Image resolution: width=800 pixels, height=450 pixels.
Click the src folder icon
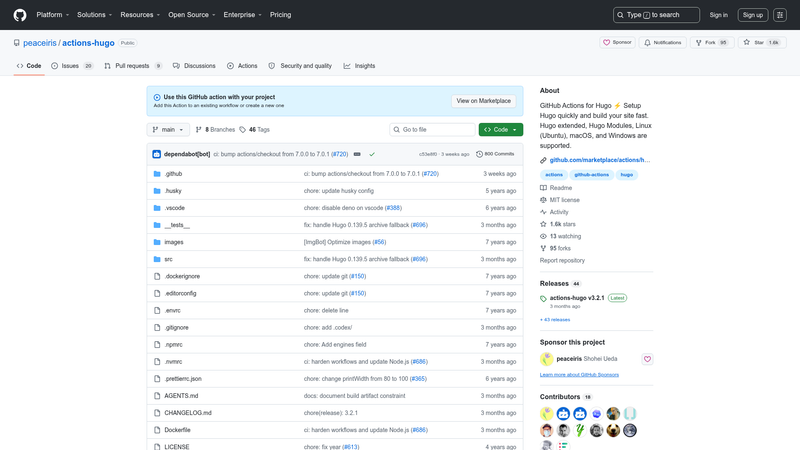coord(157,259)
